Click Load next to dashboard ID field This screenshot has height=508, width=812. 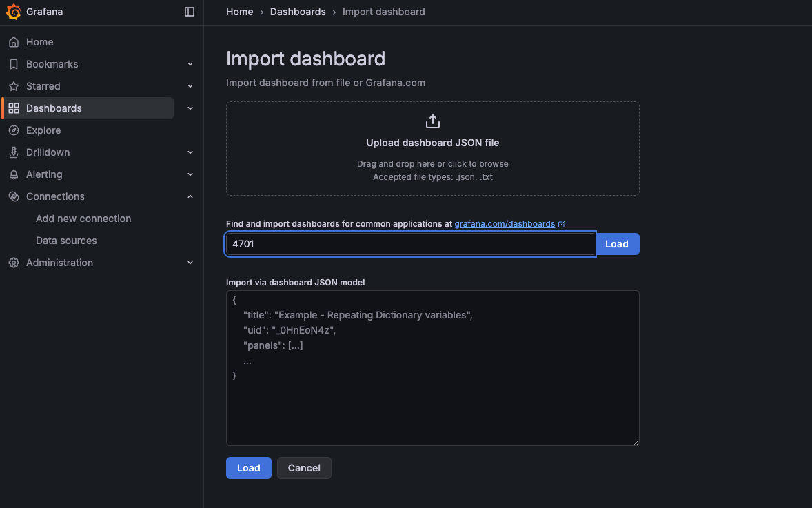pyautogui.click(x=617, y=244)
